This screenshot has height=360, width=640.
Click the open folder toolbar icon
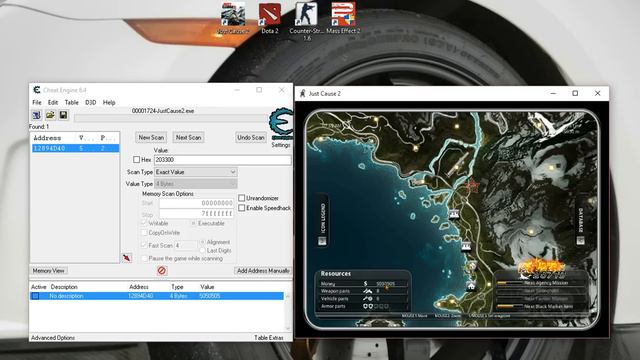point(50,115)
